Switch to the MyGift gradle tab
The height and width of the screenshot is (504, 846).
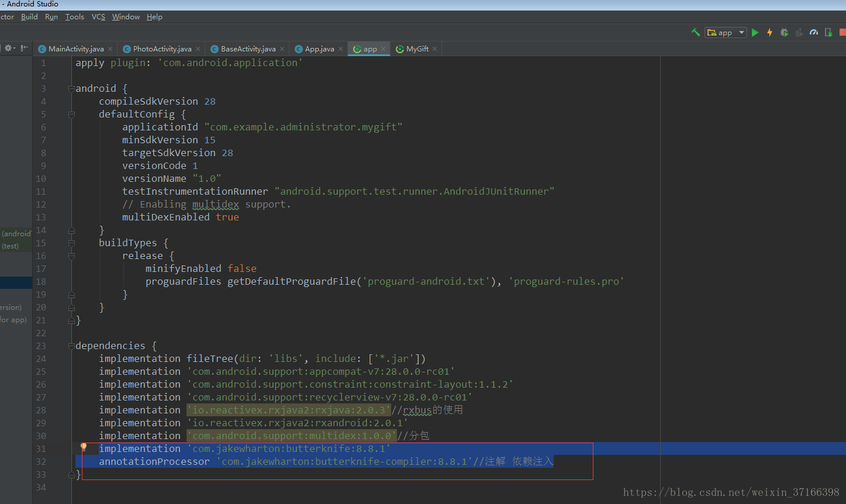click(x=417, y=49)
